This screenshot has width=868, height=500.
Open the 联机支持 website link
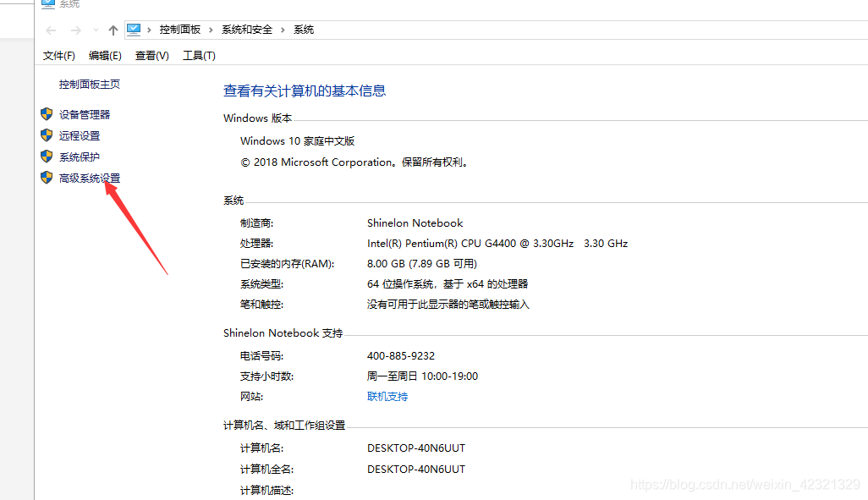pyautogui.click(x=387, y=397)
